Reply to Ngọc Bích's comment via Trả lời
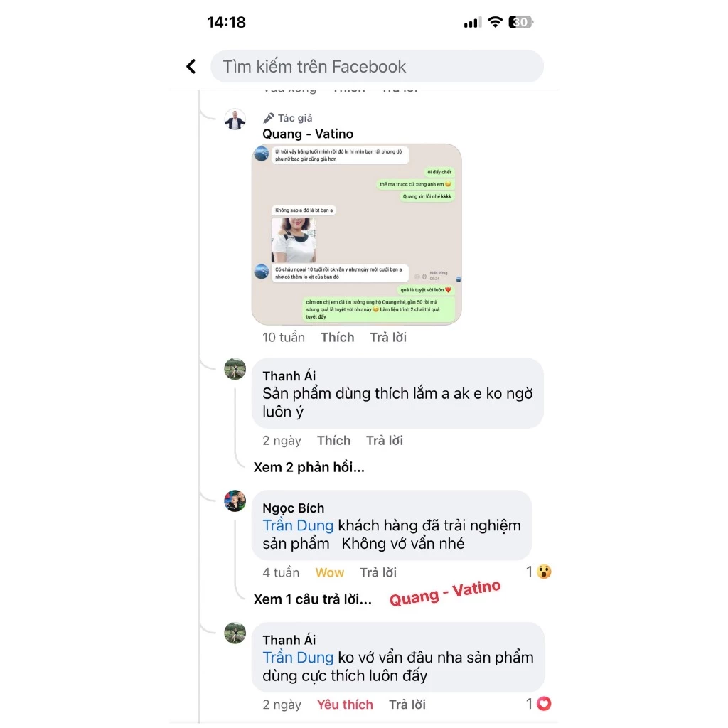Image resolution: width=728 pixels, height=728 pixels. [x=378, y=572]
